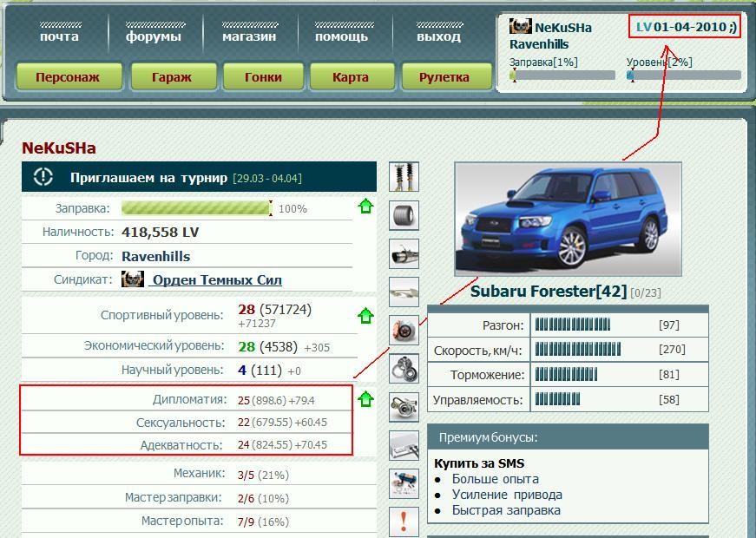Open the помощь menu item

click(342, 36)
